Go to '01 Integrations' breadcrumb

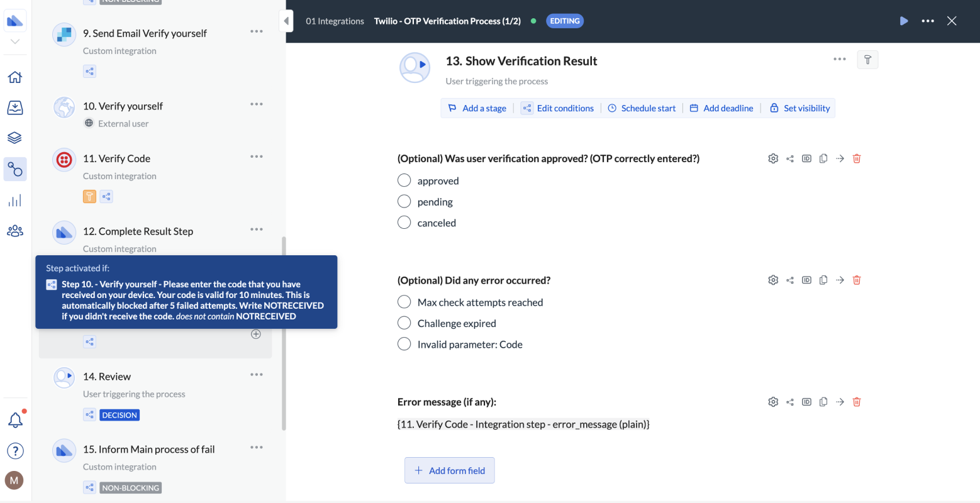pyautogui.click(x=335, y=21)
